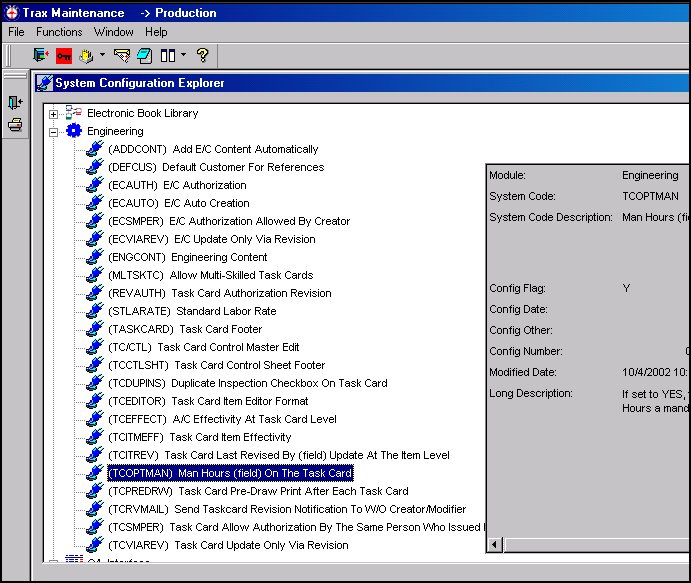Click the icon beside TASKCARD entry
Image resolution: width=691 pixels, height=583 pixels.
(94, 329)
